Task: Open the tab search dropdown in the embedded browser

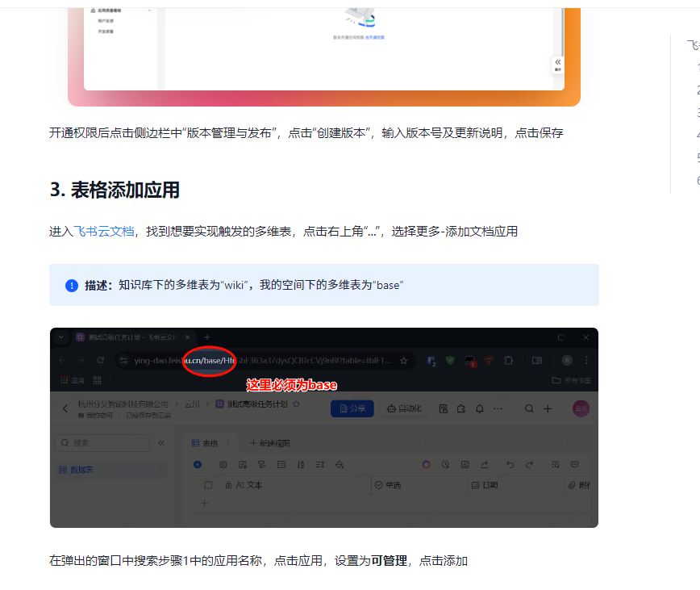Action: (61, 337)
